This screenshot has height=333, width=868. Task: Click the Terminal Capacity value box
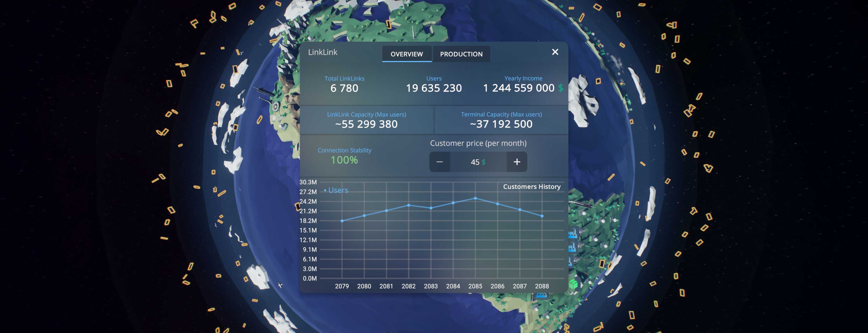click(x=501, y=120)
